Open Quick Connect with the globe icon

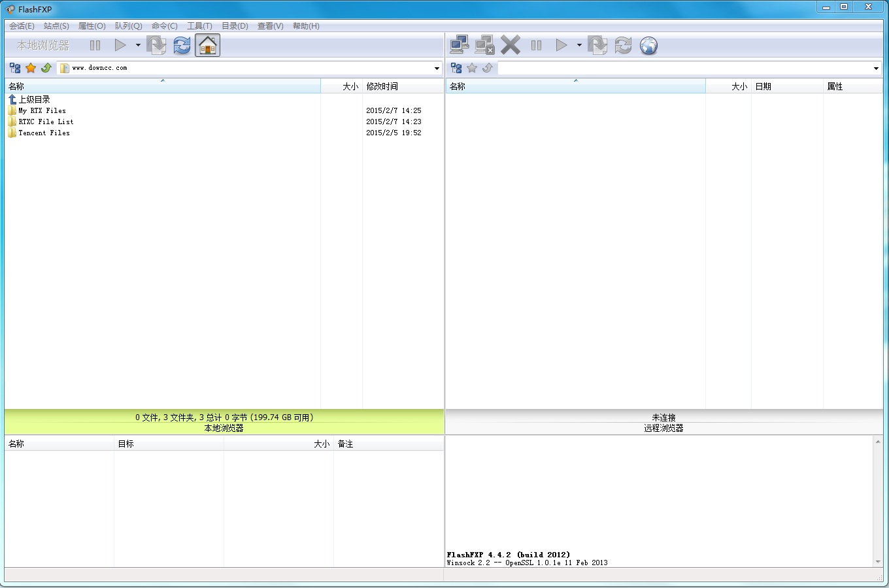[x=648, y=44]
